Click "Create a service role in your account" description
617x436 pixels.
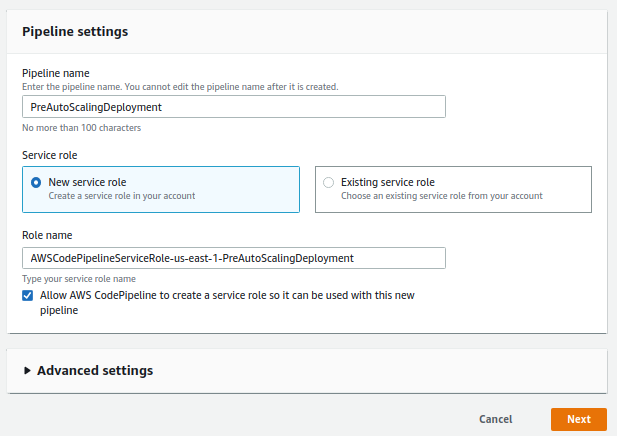point(121,196)
